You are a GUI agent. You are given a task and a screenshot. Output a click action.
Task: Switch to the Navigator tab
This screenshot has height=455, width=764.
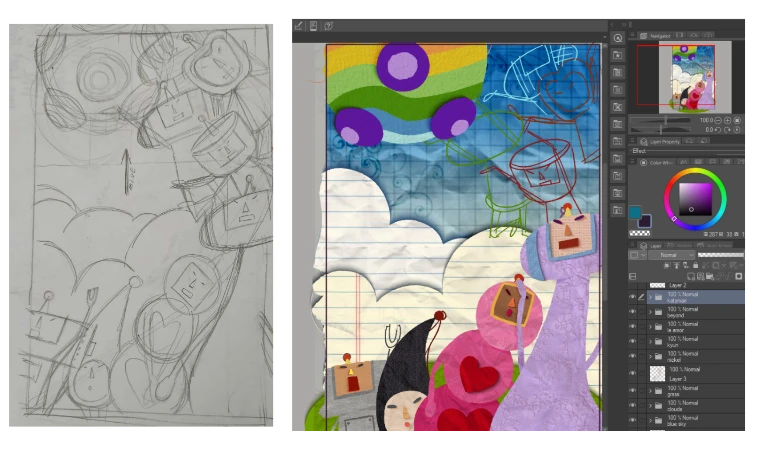pos(656,36)
